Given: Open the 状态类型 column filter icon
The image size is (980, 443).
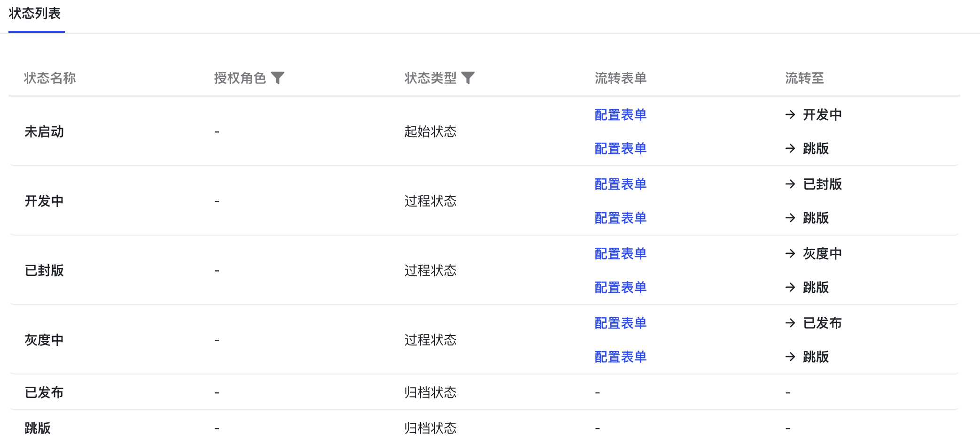Looking at the screenshot, I should (468, 77).
